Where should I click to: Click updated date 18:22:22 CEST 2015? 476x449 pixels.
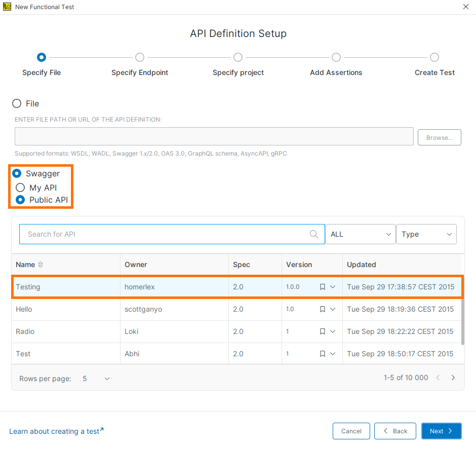pyautogui.click(x=400, y=331)
